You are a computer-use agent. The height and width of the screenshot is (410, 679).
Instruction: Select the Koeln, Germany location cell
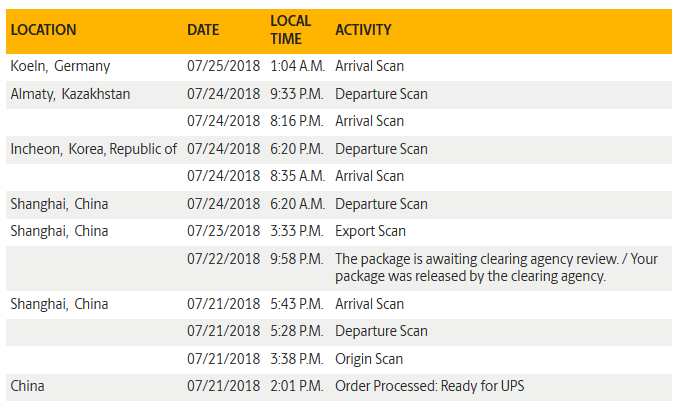(x=60, y=66)
